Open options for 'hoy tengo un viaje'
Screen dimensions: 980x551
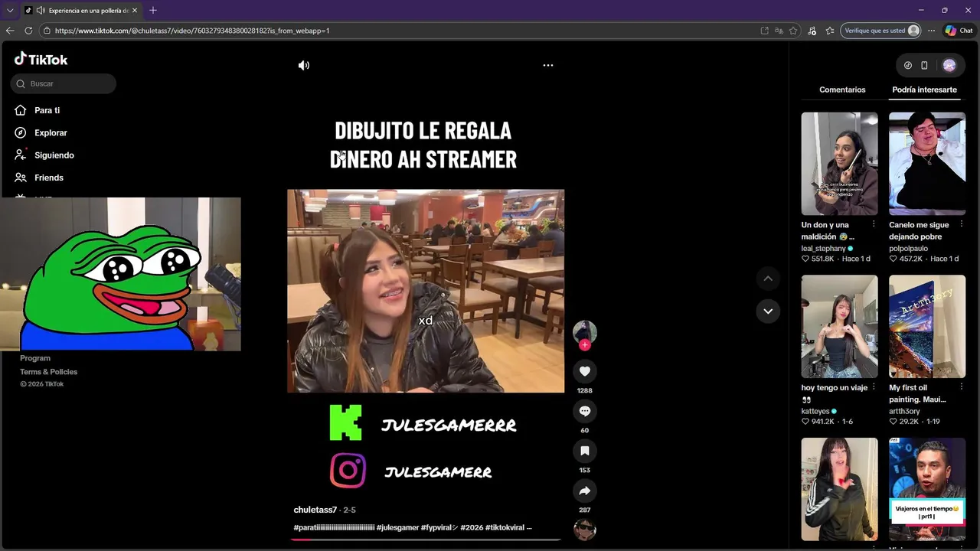[874, 387]
